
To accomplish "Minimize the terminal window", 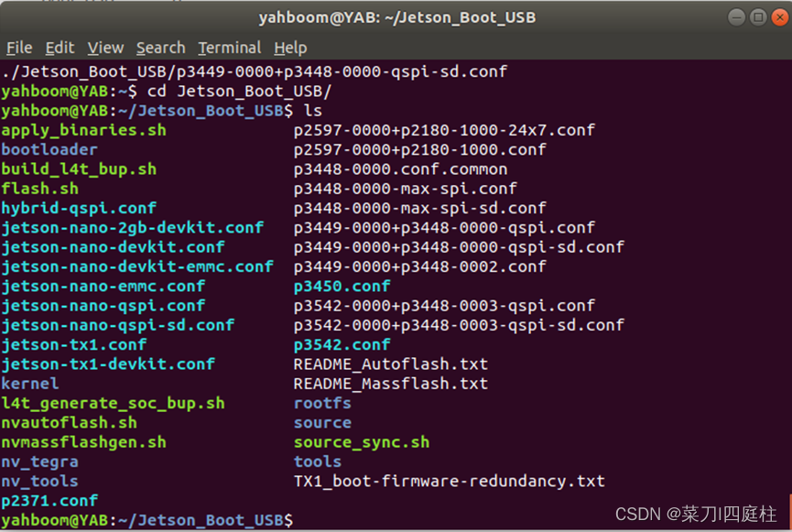I will pyautogui.click(x=735, y=16).
